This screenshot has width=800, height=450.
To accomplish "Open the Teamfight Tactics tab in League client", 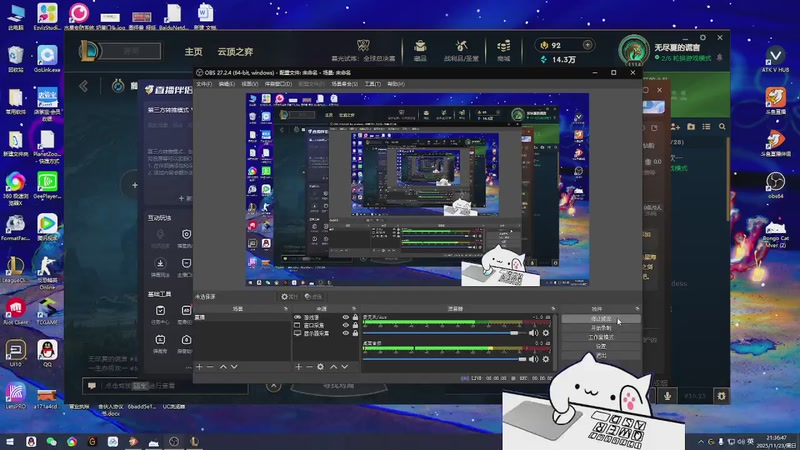I will tap(235, 52).
